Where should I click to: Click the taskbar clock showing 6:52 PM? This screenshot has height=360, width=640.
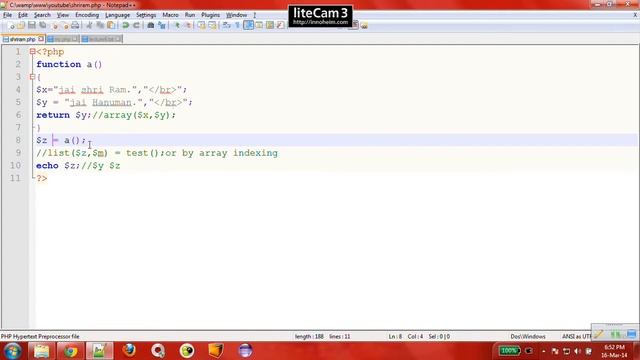tap(614, 351)
